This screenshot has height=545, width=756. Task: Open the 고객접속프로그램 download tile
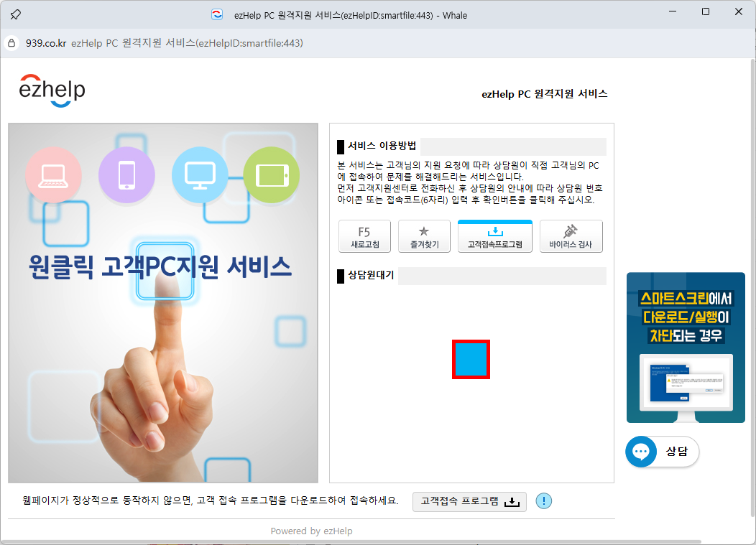pos(494,236)
